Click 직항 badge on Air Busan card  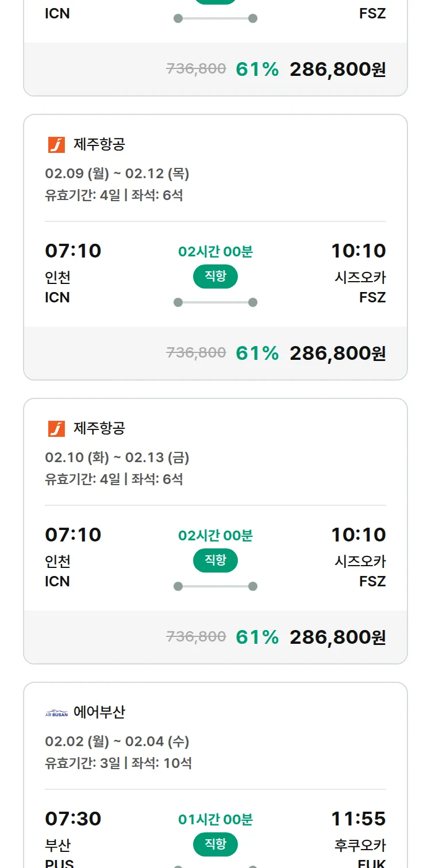pyautogui.click(x=215, y=844)
